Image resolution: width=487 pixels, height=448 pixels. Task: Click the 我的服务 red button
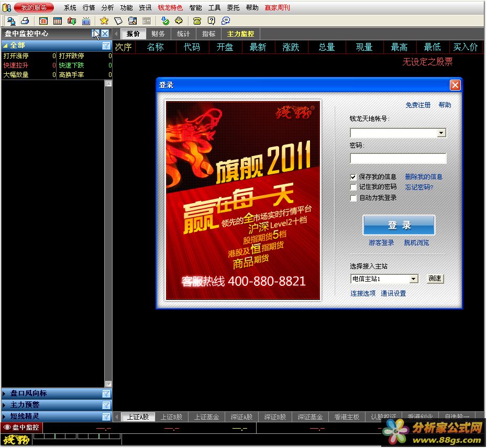pos(34,7)
